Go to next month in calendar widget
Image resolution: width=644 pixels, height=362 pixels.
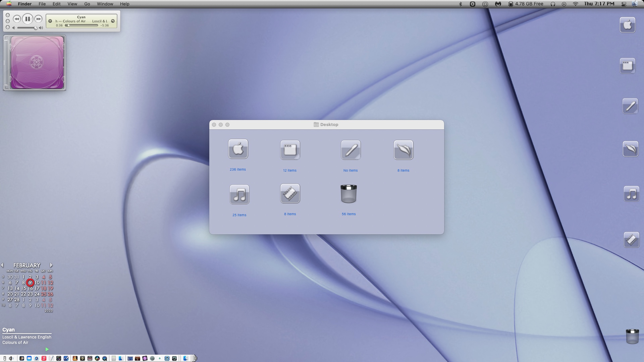pos(51,265)
